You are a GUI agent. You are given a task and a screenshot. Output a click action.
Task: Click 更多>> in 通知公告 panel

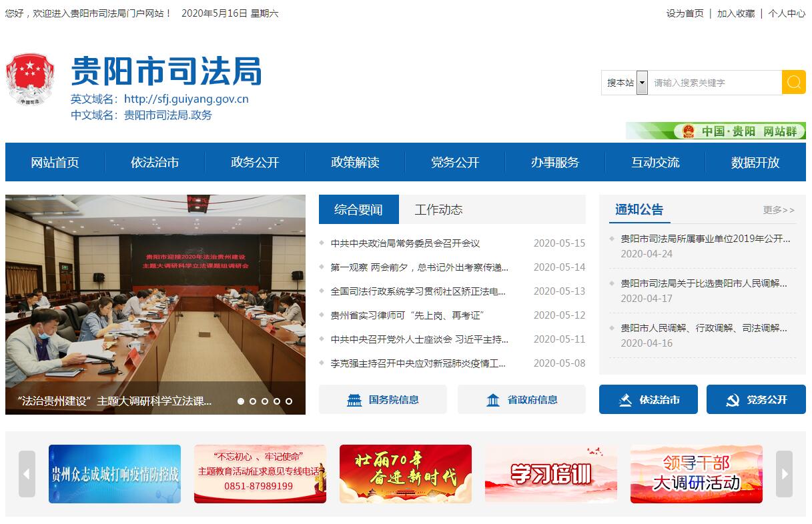(x=779, y=210)
